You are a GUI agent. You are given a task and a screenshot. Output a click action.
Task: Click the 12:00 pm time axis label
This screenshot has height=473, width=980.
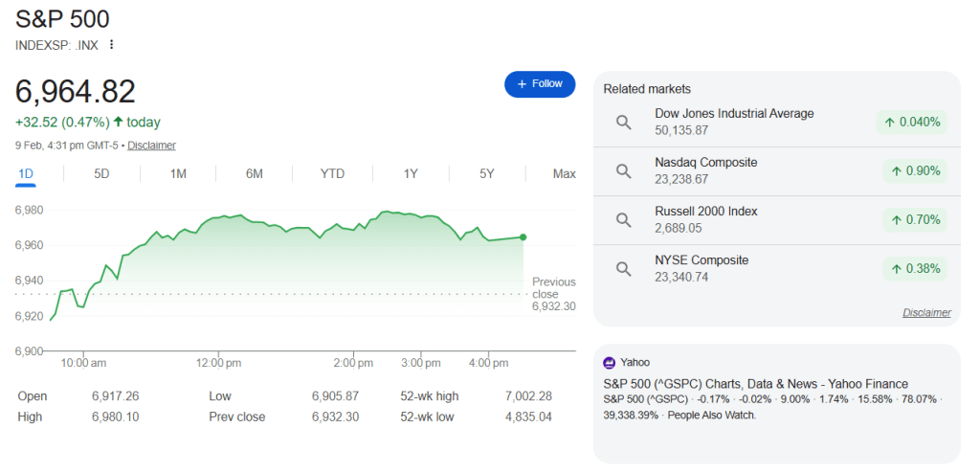tap(218, 363)
